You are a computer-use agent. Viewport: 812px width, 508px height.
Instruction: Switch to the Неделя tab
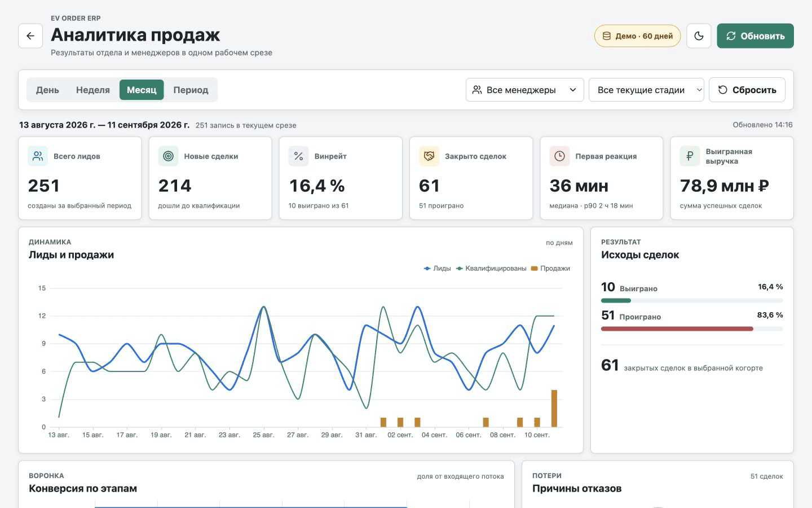[93, 90]
